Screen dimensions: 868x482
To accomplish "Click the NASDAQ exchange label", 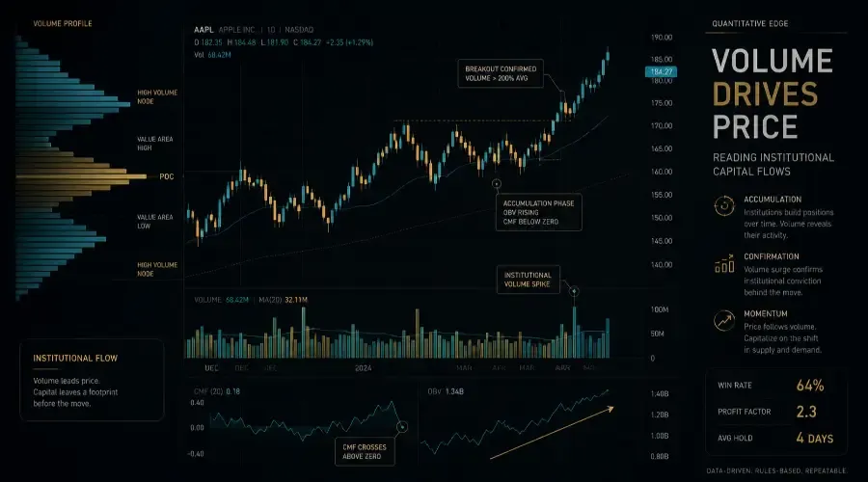I will [299, 29].
